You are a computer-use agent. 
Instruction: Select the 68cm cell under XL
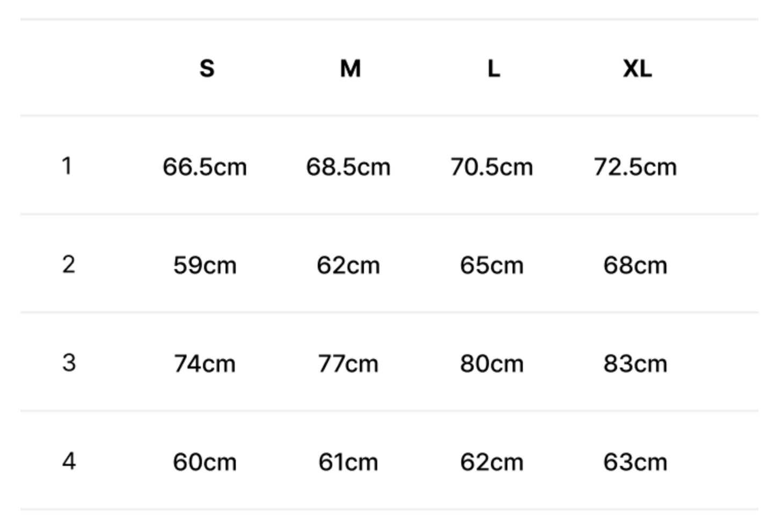click(x=635, y=265)
